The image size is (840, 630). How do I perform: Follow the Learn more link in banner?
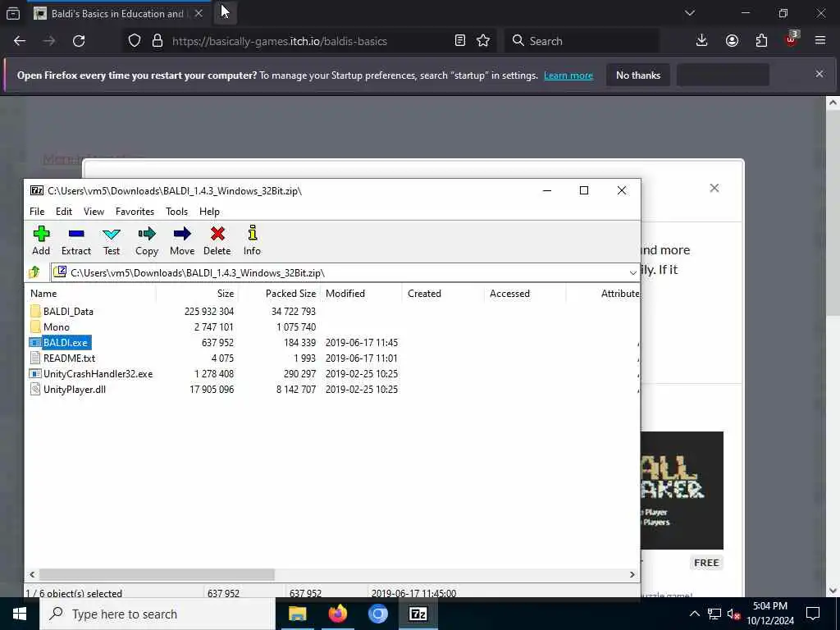pos(568,75)
